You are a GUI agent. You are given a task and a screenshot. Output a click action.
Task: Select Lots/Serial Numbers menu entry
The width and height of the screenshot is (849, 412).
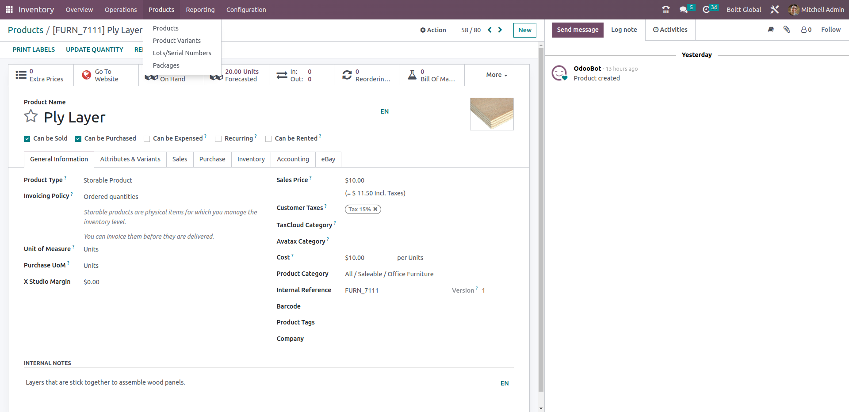click(x=182, y=53)
